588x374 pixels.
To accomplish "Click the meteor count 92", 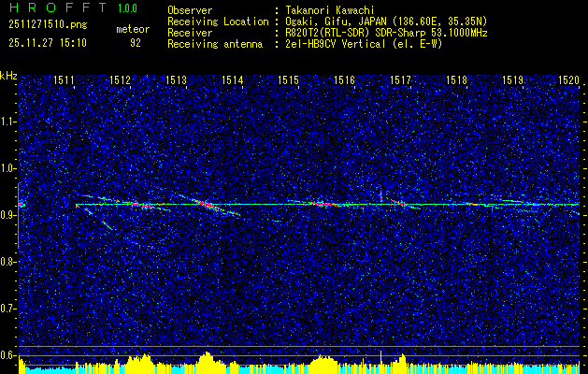I will 136,43.
